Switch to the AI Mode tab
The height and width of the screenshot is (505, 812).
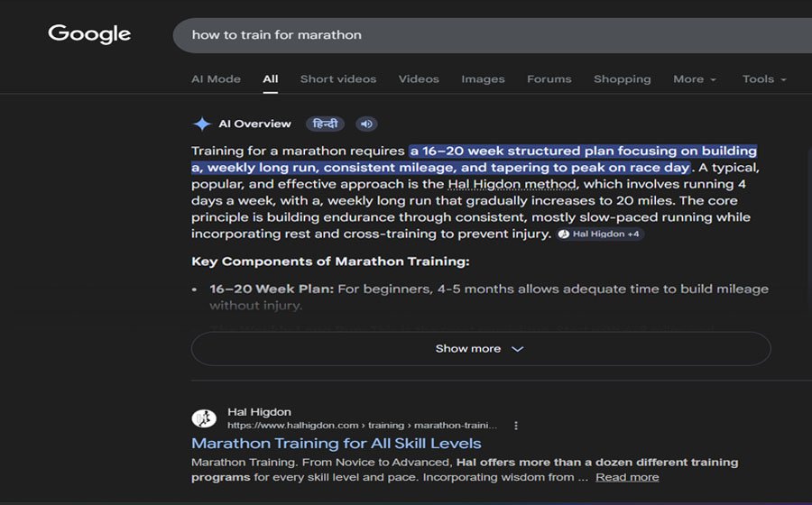coord(216,79)
